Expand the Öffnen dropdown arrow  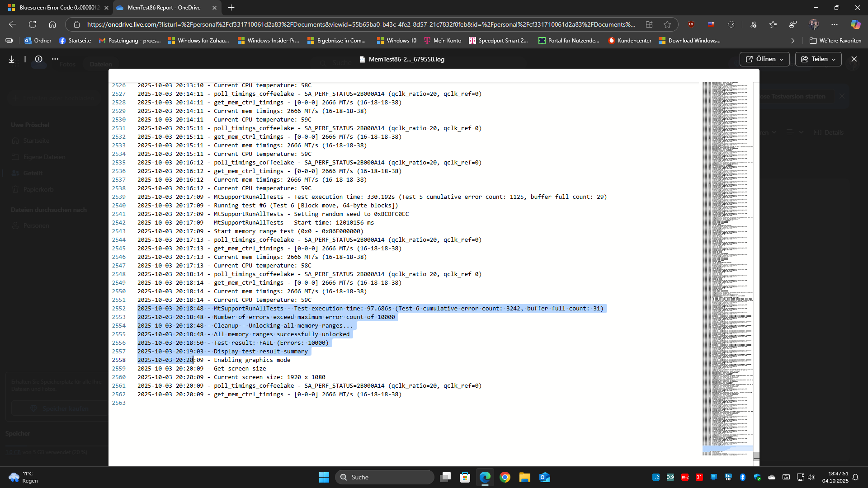[x=782, y=59]
